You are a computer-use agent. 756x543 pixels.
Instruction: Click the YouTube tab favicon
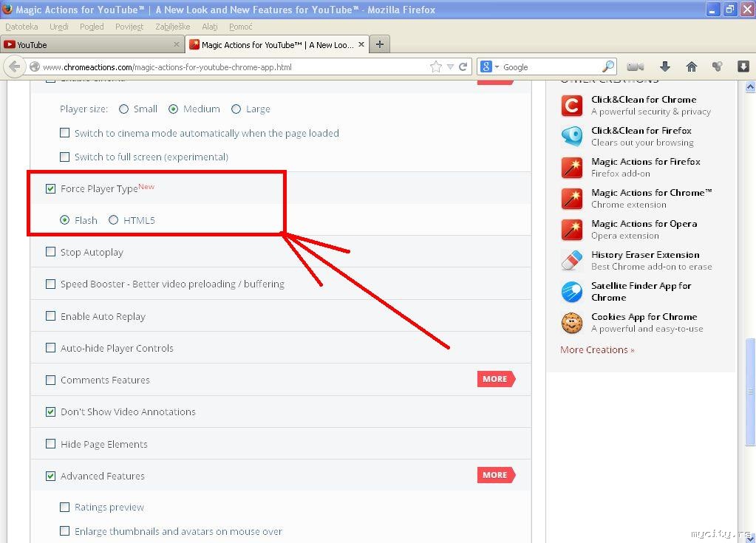tap(9, 45)
